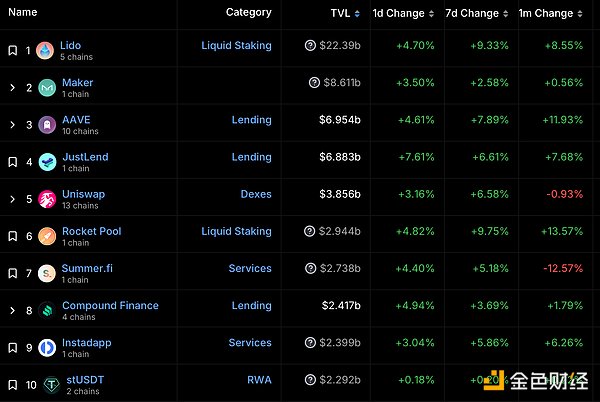Sort by 7d Change column header

click(x=477, y=13)
